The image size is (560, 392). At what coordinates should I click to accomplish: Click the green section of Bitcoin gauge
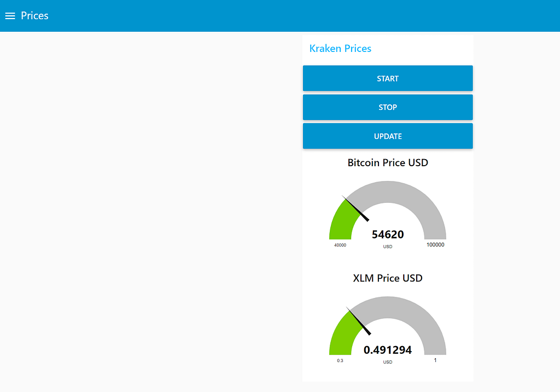(342, 223)
